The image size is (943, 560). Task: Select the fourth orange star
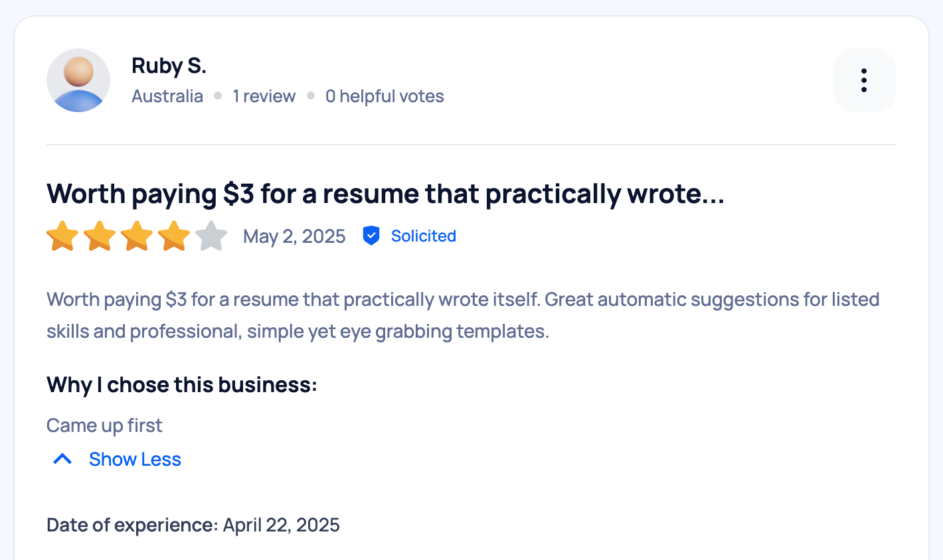(173, 236)
